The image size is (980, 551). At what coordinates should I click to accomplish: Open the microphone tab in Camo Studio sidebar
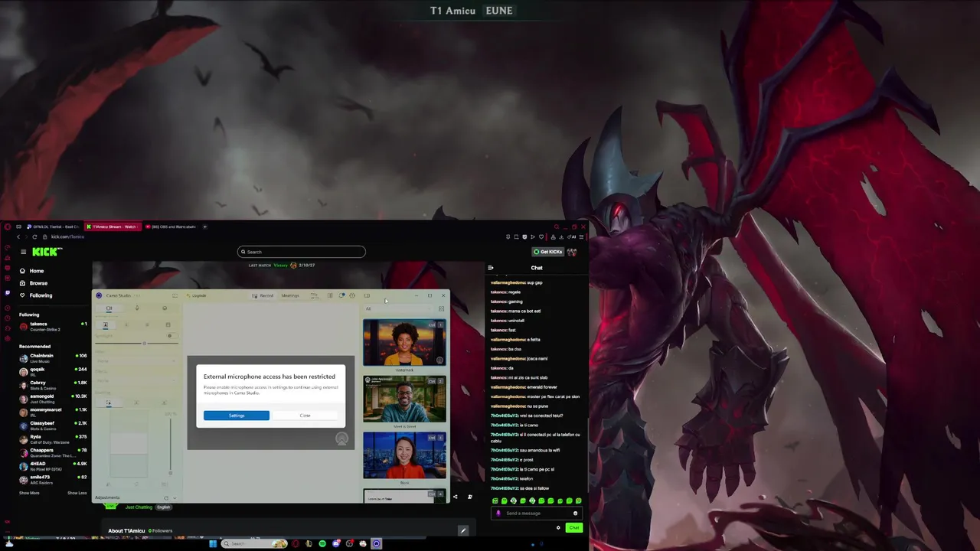[137, 308]
